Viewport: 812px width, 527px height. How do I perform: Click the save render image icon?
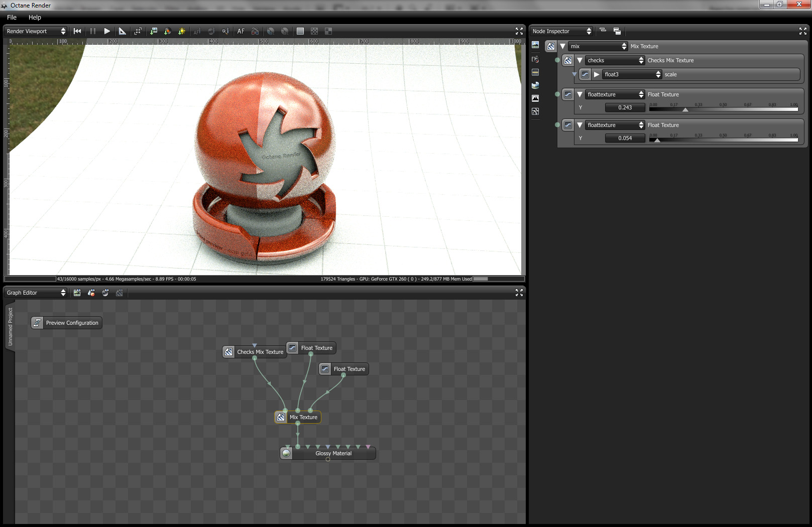click(x=154, y=31)
